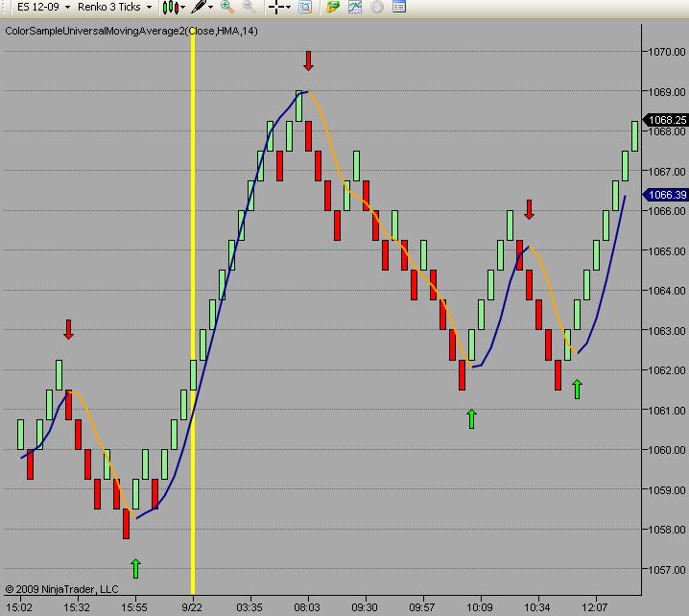Image resolution: width=689 pixels, height=616 pixels.
Task: Click the 9/22 date axis label
Action: tap(192, 607)
